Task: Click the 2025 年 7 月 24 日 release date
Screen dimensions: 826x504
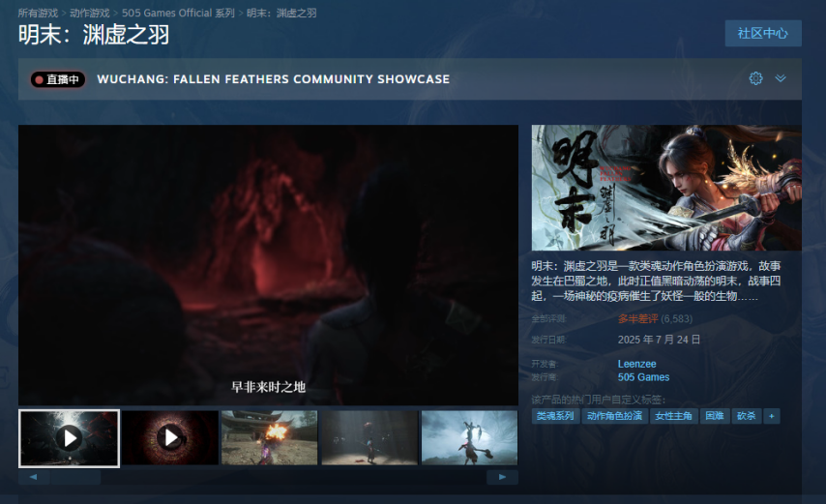Action: pyautogui.click(x=659, y=340)
